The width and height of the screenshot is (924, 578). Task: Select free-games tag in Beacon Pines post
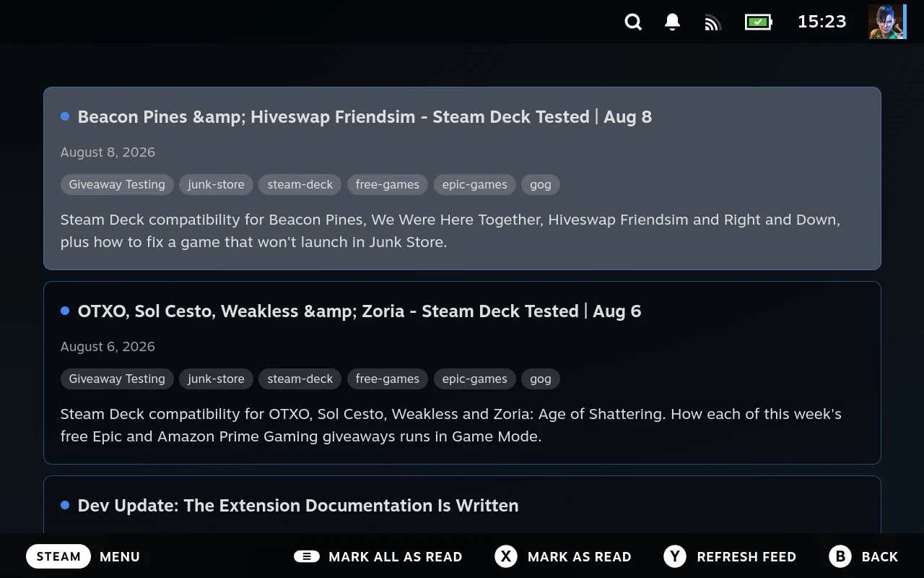(388, 184)
